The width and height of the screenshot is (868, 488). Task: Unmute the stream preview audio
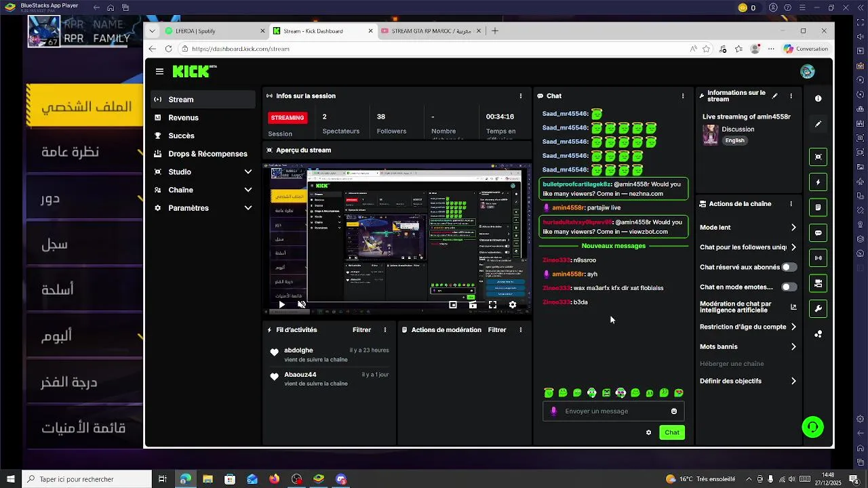point(302,305)
